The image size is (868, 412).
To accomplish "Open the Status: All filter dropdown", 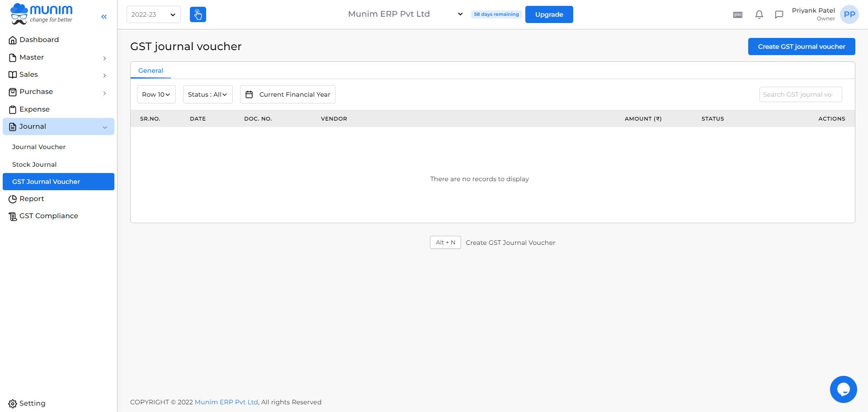I will pyautogui.click(x=208, y=94).
